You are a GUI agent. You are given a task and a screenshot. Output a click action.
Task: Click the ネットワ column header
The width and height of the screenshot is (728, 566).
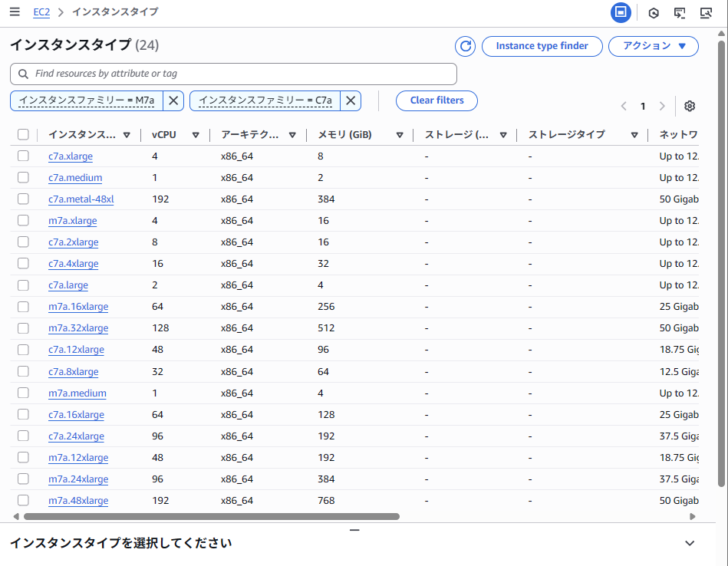pyautogui.click(x=678, y=135)
